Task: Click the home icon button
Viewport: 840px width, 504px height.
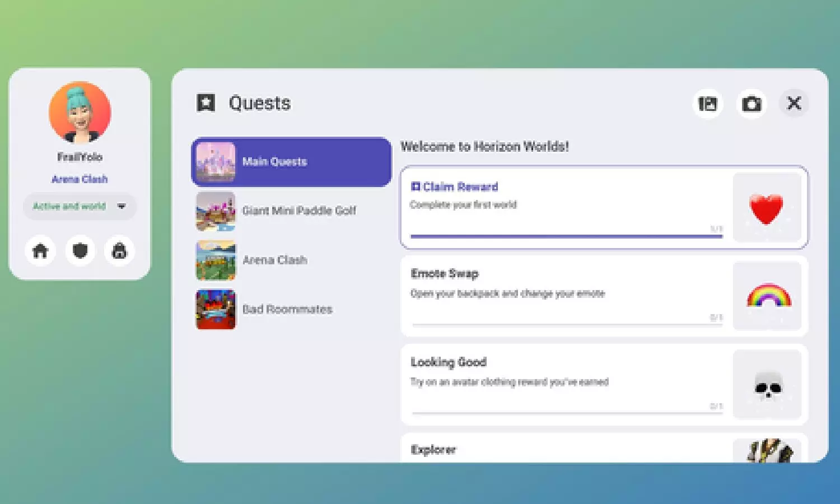Action: pyautogui.click(x=40, y=250)
